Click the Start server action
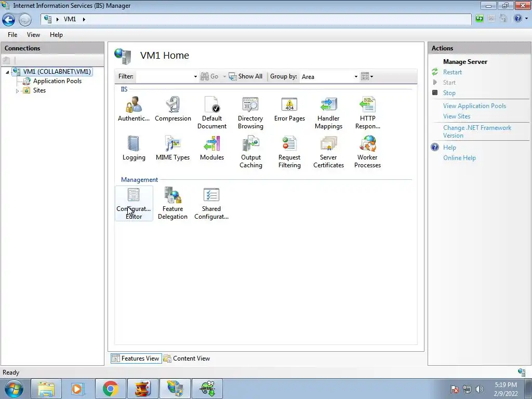The image size is (532, 399). click(x=449, y=83)
